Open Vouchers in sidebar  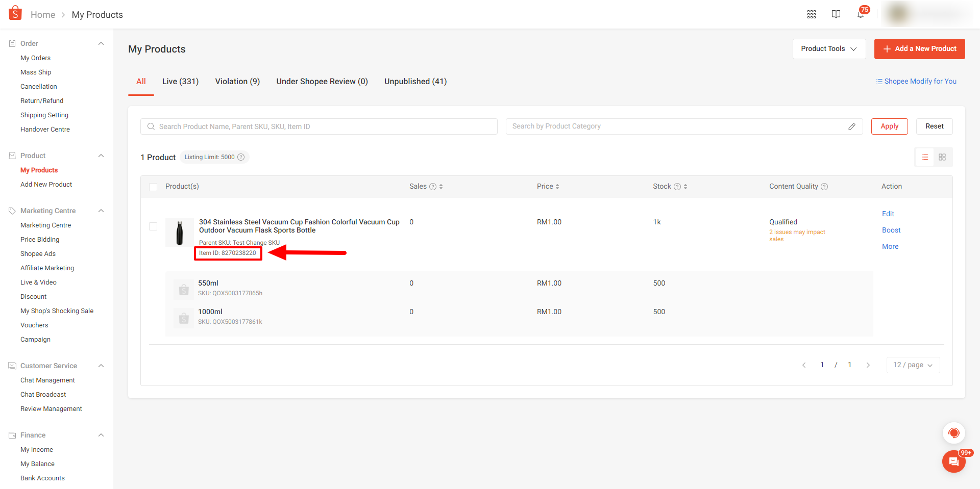pos(34,325)
